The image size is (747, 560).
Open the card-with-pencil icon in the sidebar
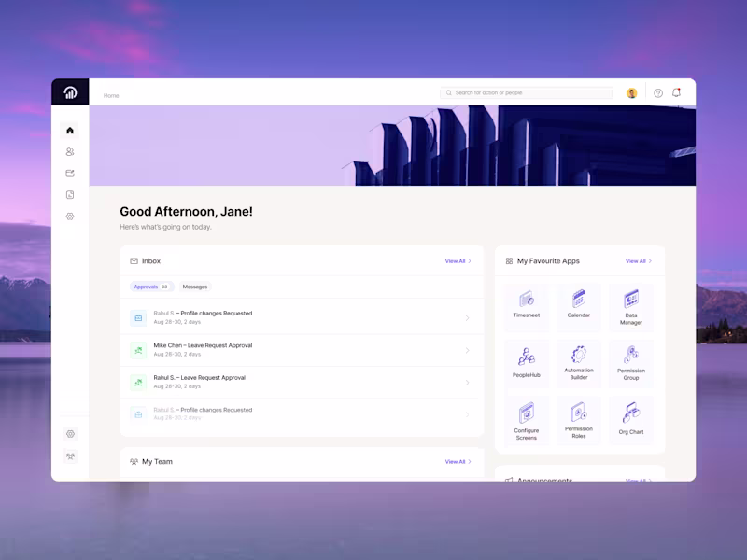tap(70, 174)
